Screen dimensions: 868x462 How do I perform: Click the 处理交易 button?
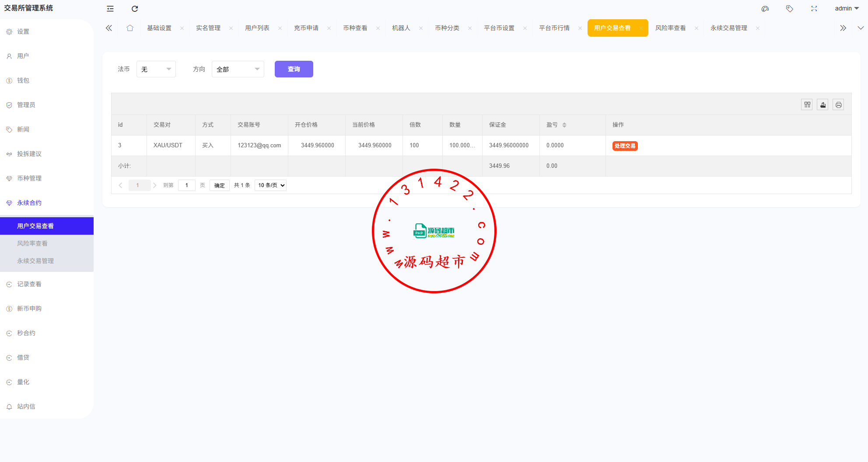point(625,146)
